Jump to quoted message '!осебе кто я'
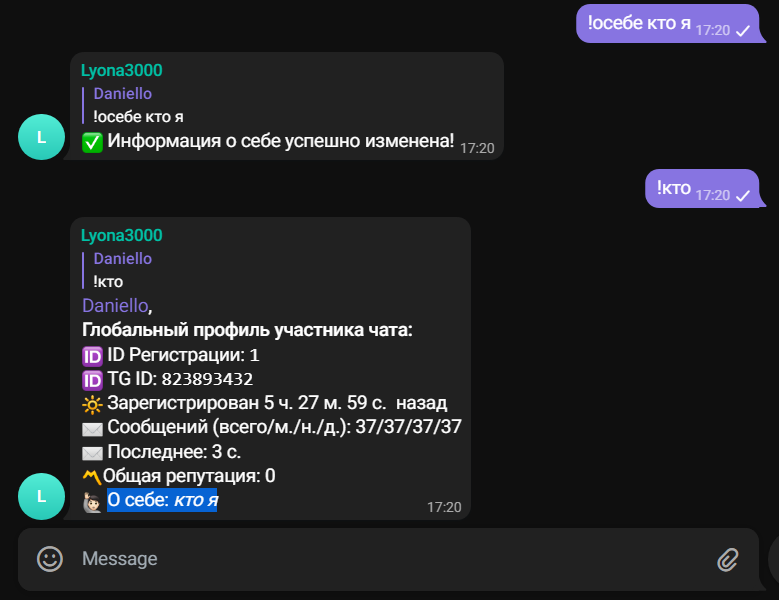 click(140, 106)
